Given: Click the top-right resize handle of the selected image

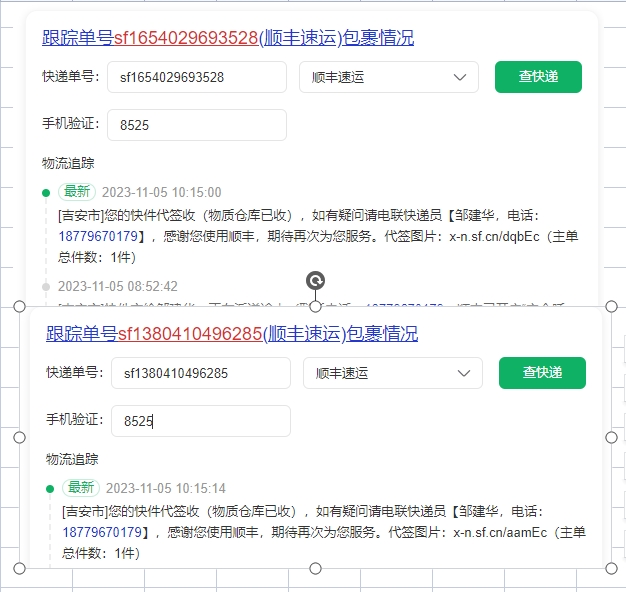Looking at the screenshot, I should point(611,307).
